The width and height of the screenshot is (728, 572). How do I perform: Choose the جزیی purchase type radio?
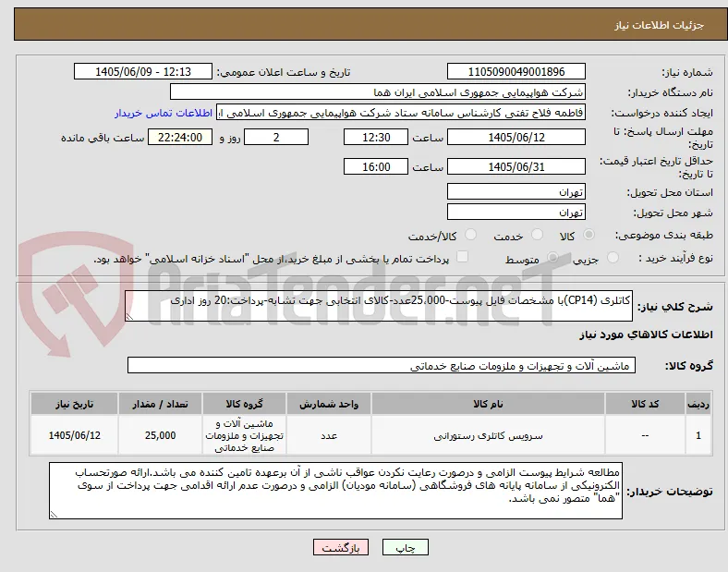[x=613, y=258]
